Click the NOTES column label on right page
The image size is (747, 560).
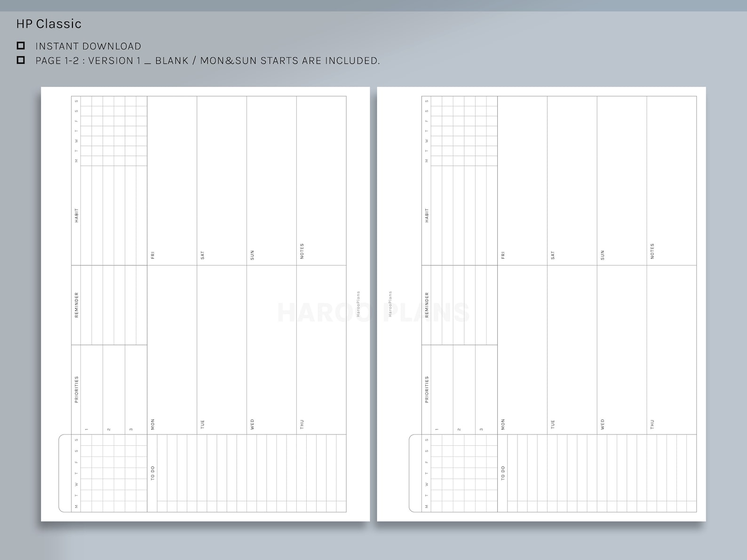point(652,251)
